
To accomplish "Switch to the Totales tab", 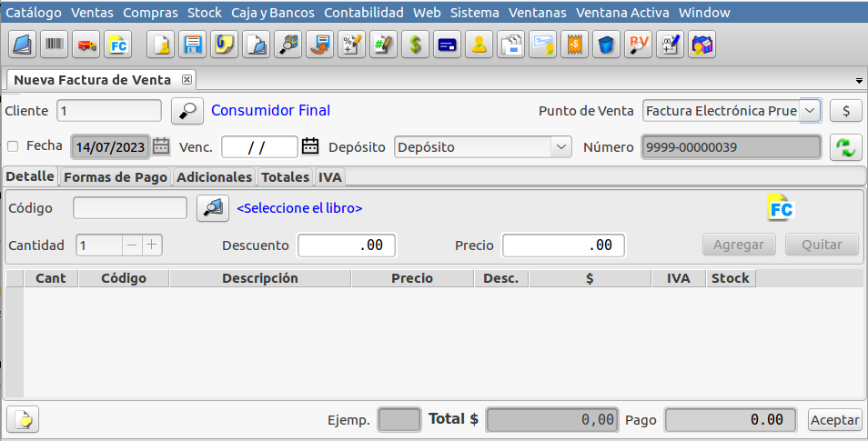I will [285, 177].
